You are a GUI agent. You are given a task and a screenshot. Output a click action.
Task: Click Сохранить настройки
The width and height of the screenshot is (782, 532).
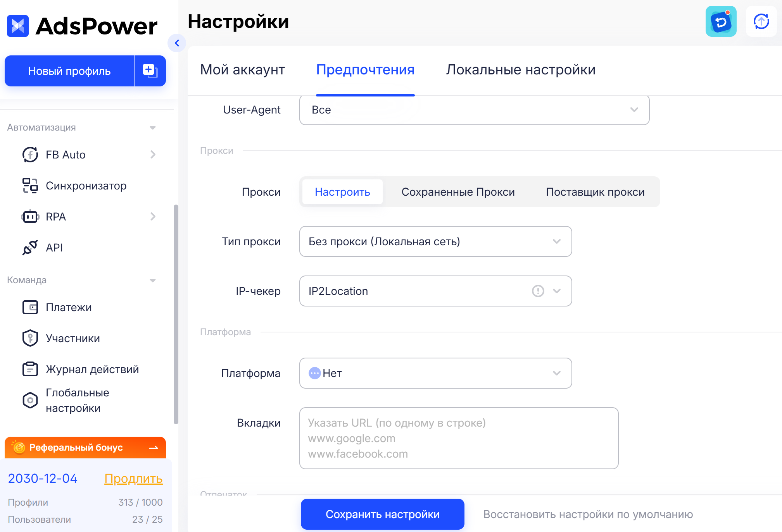(382, 514)
